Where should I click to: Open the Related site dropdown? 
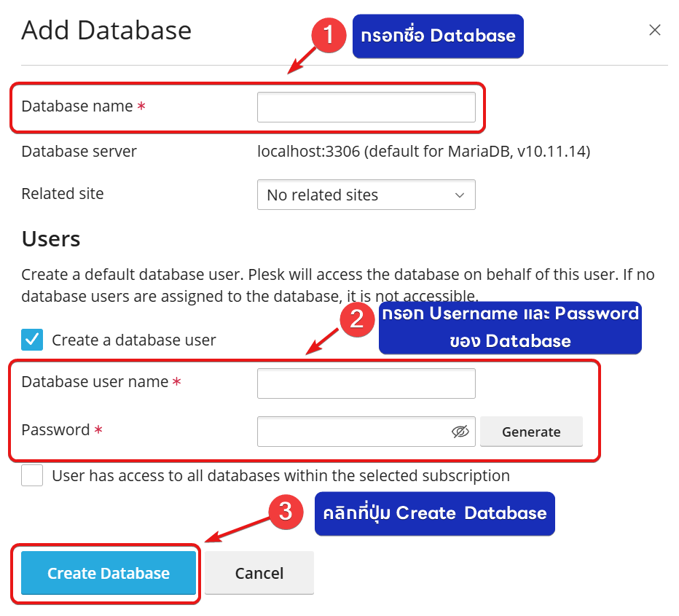[x=366, y=195]
